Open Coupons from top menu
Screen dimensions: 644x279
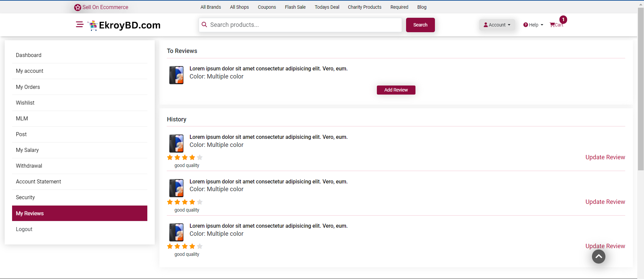point(267,7)
